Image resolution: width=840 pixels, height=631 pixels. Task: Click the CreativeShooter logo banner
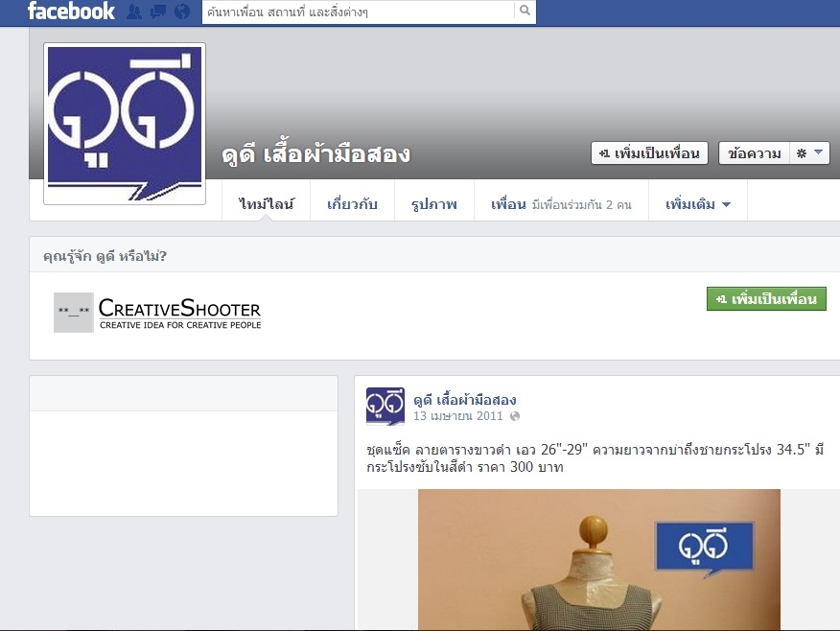pyautogui.click(x=157, y=313)
